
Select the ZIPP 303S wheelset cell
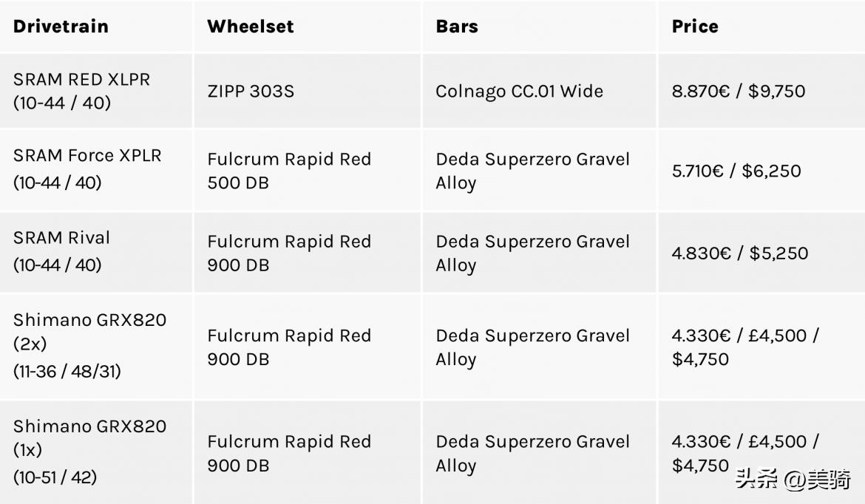tap(250, 91)
